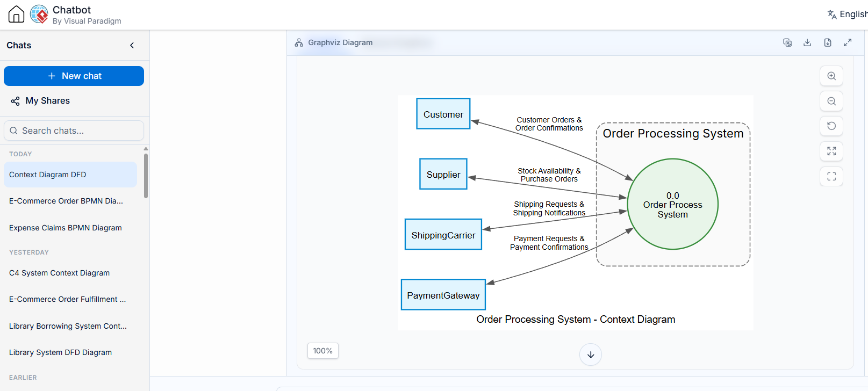Click the plus icon on New chat

coord(52,76)
